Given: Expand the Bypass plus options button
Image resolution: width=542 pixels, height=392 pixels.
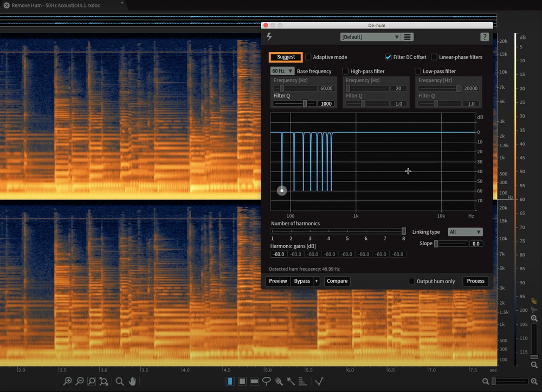Looking at the screenshot, I should [x=317, y=281].
